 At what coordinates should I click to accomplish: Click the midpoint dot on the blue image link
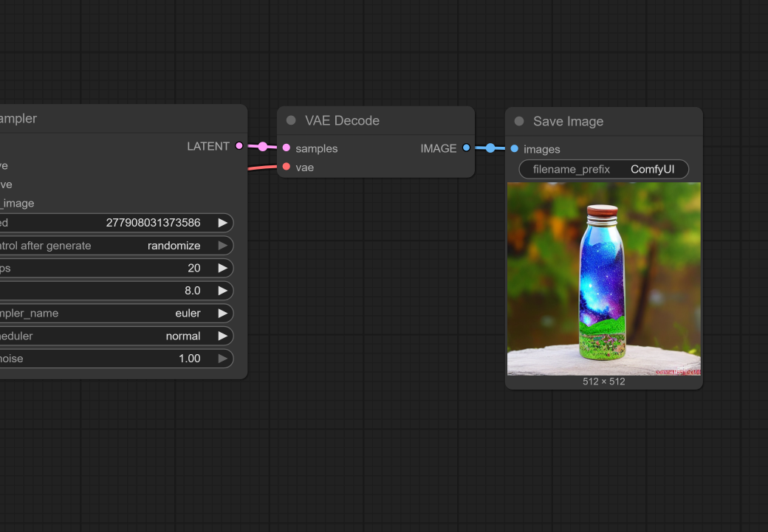490,148
